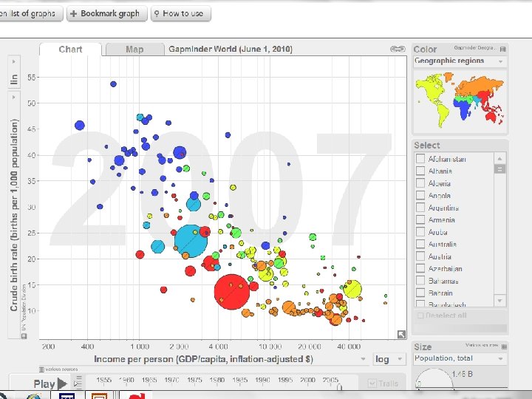Screen dimensions: 532x399
Task: Click the scrollbar grip handle in Select list
Action: click(499, 169)
